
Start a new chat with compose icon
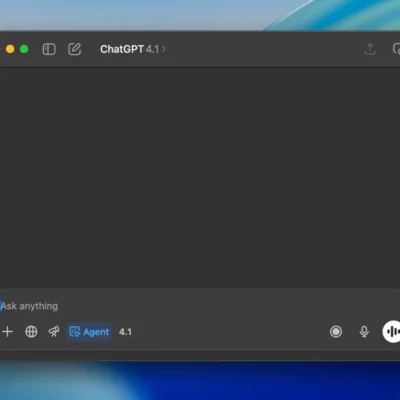pos(75,49)
